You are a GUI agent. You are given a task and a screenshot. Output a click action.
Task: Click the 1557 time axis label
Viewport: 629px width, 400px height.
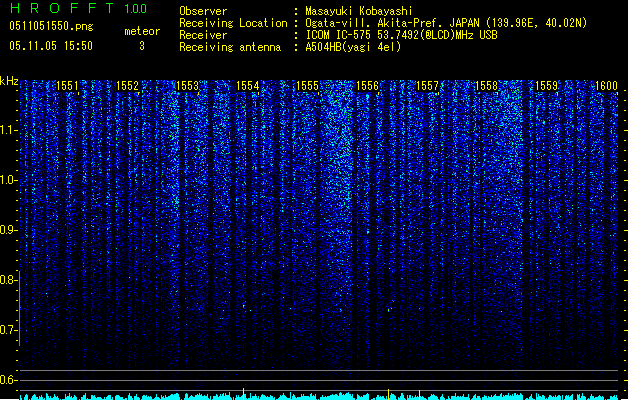click(x=427, y=86)
